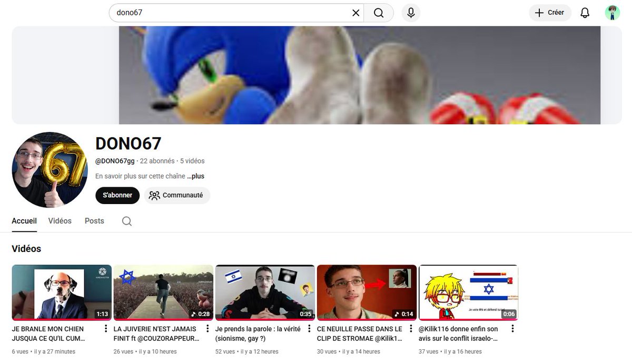Open the title 'CE NEUILLE PASSE DANS LE CLIP DE STROMAE'

[x=360, y=333]
